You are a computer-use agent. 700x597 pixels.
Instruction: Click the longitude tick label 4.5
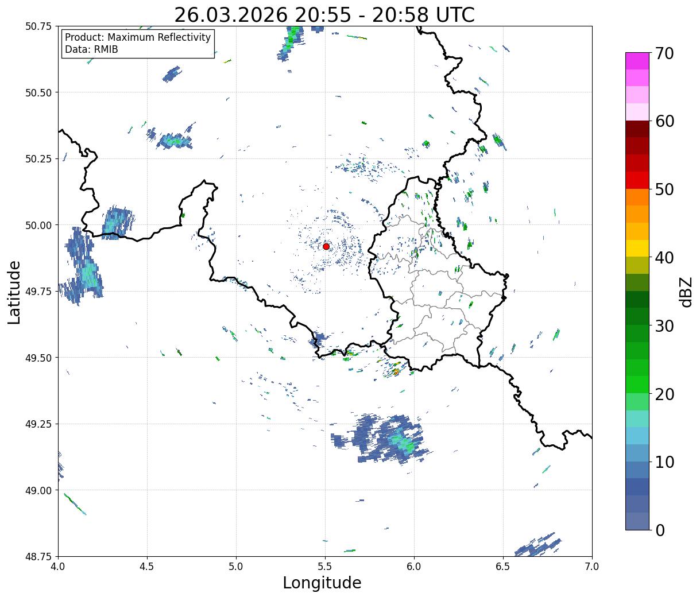[x=147, y=567]
